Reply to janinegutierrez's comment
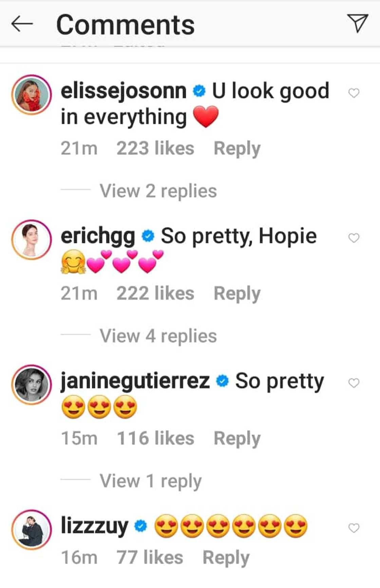The image size is (380, 588). (x=237, y=438)
